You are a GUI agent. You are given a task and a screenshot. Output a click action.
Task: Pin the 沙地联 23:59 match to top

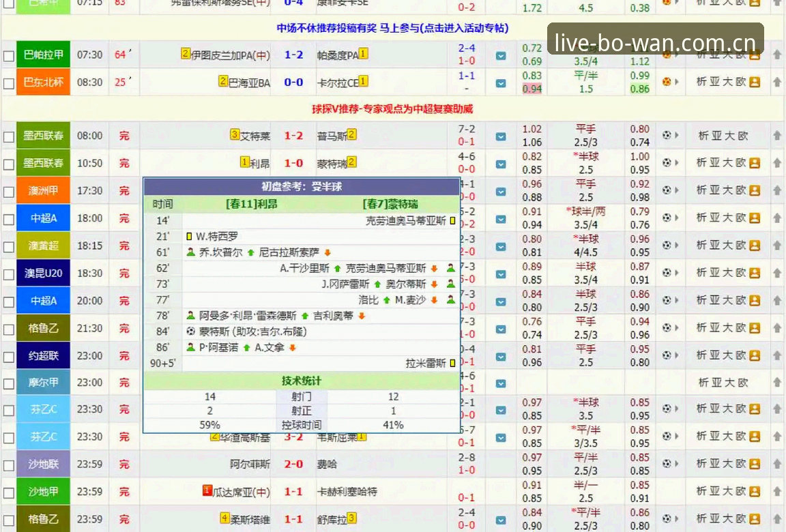pos(777,463)
